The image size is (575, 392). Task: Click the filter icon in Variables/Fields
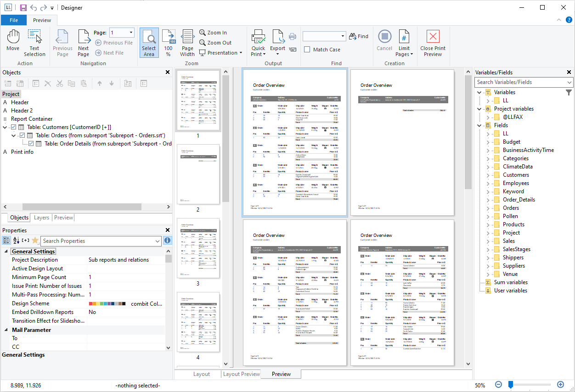point(569,92)
